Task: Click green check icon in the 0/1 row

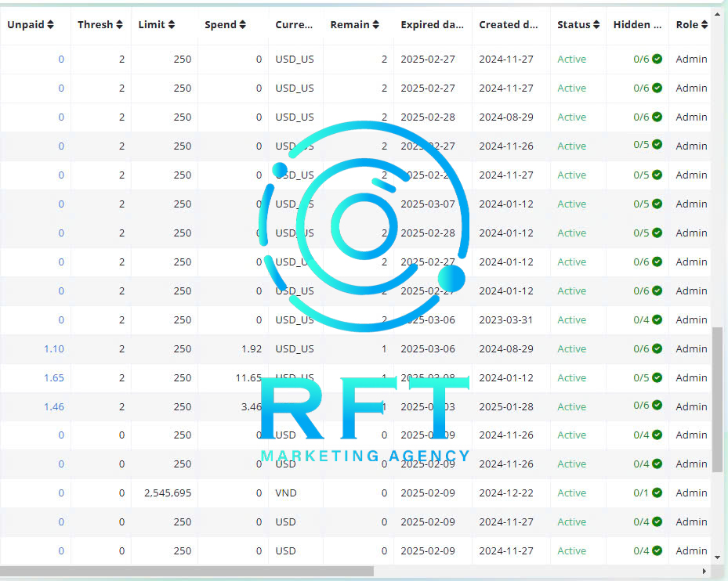Action: click(x=657, y=493)
